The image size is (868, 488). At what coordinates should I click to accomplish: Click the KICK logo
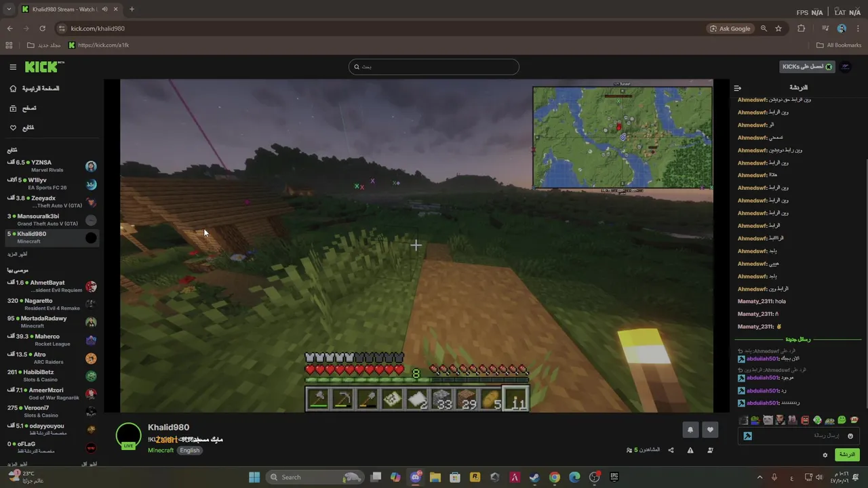point(44,66)
